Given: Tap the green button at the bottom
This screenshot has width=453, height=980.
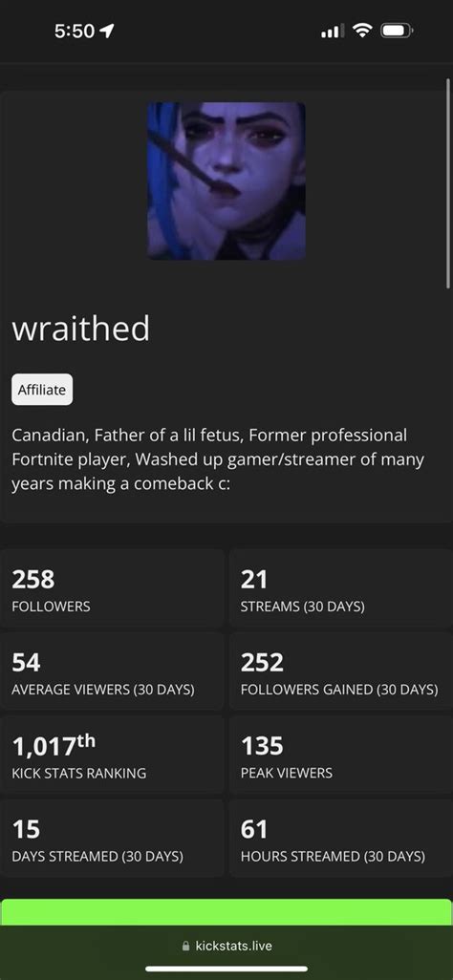Looking at the screenshot, I should pyautogui.click(x=226, y=912).
